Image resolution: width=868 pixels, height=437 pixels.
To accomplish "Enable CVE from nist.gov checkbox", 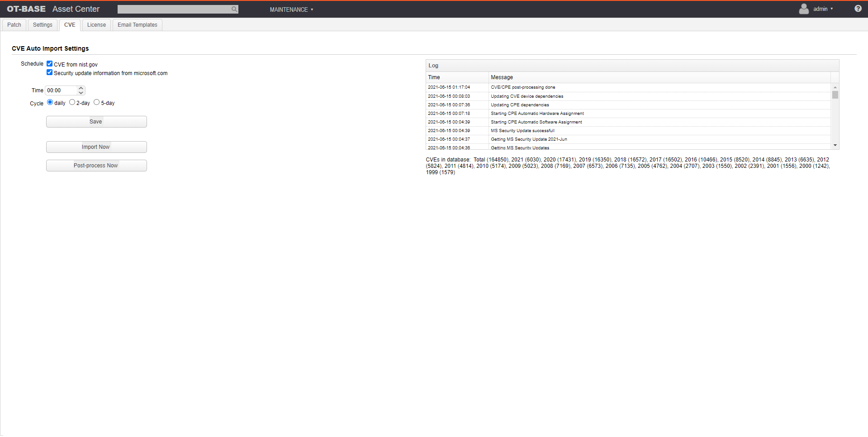I will coord(50,64).
